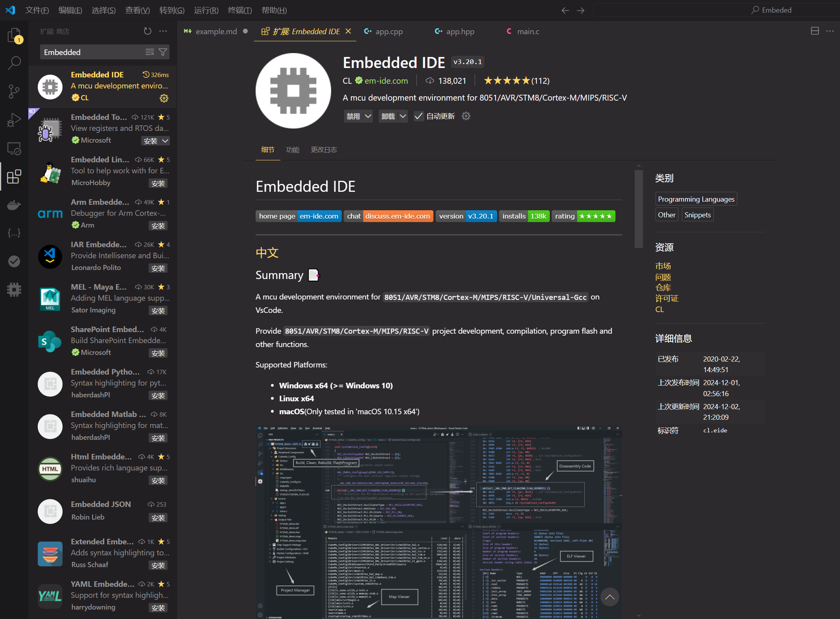840x619 pixels.
Task: Expand the uninstall button dropdown arrow
Action: (x=403, y=116)
